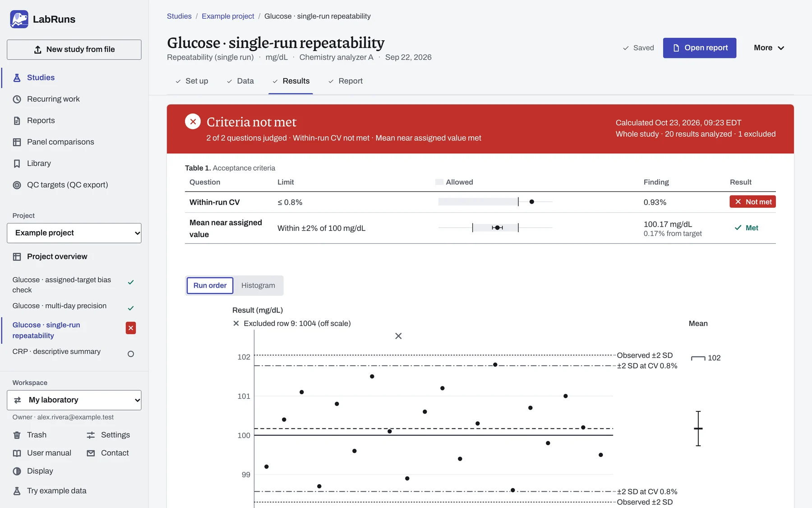Open the CRP descriptive summary study
This screenshot has width=812, height=508.
[x=56, y=352]
